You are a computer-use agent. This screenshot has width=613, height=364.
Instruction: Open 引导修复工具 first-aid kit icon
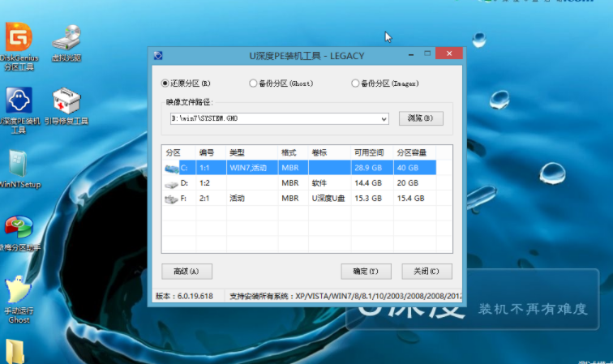pos(66,103)
